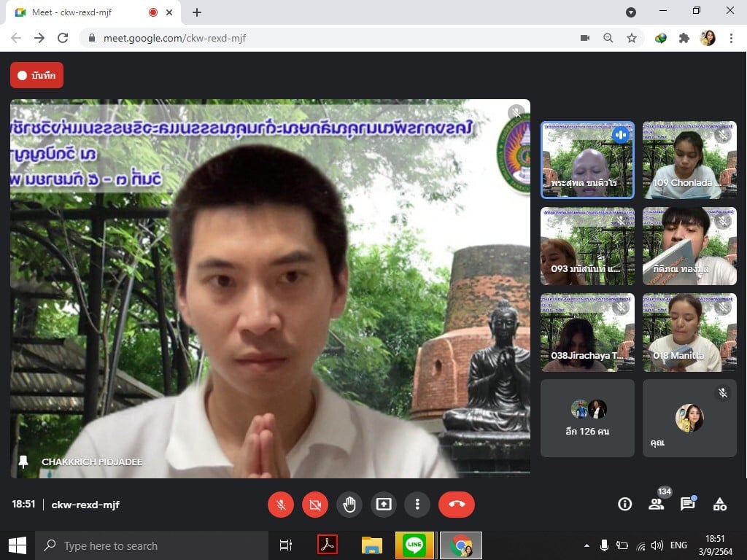The image size is (747, 560).
Task: Toggle the raise hand button
Action: click(349, 504)
